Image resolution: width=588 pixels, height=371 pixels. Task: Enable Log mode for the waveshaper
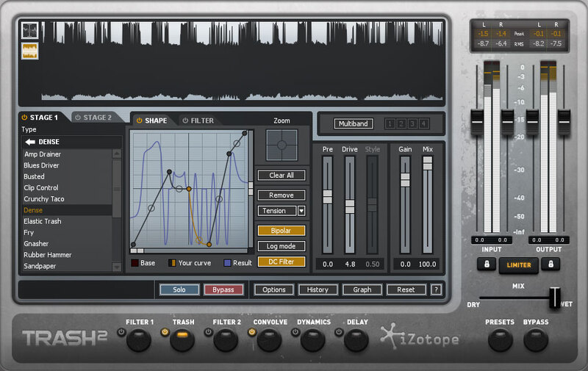coord(282,245)
